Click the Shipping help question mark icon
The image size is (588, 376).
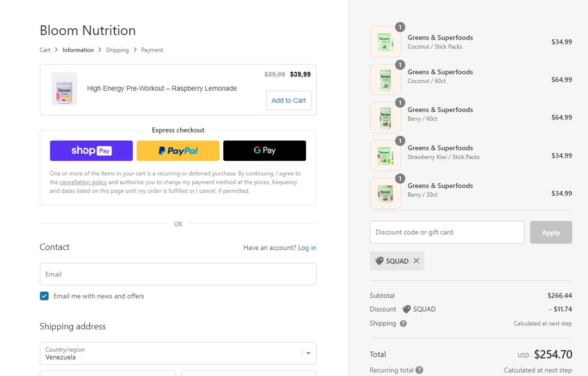pyautogui.click(x=403, y=323)
